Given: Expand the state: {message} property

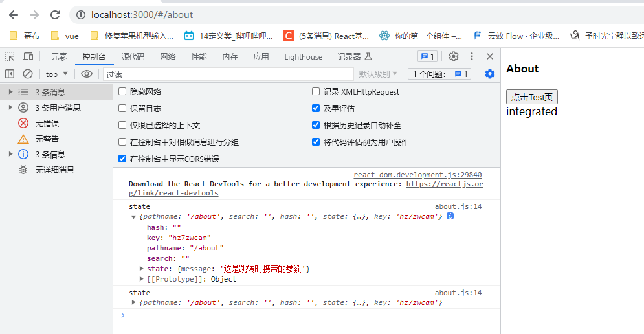Looking at the screenshot, I should pyautogui.click(x=141, y=269).
